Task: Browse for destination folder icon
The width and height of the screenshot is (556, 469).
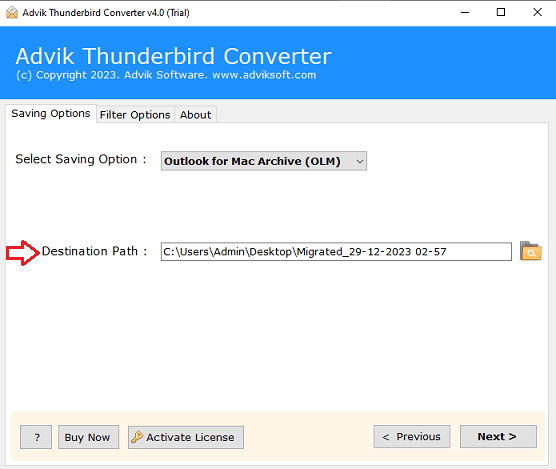Action: pyautogui.click(x=530, y=251)
